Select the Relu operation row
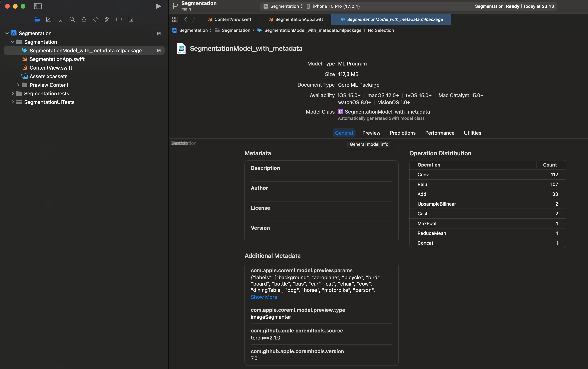Image resolution: width=588 pixels, height=369 pixels. pos(488,184)
